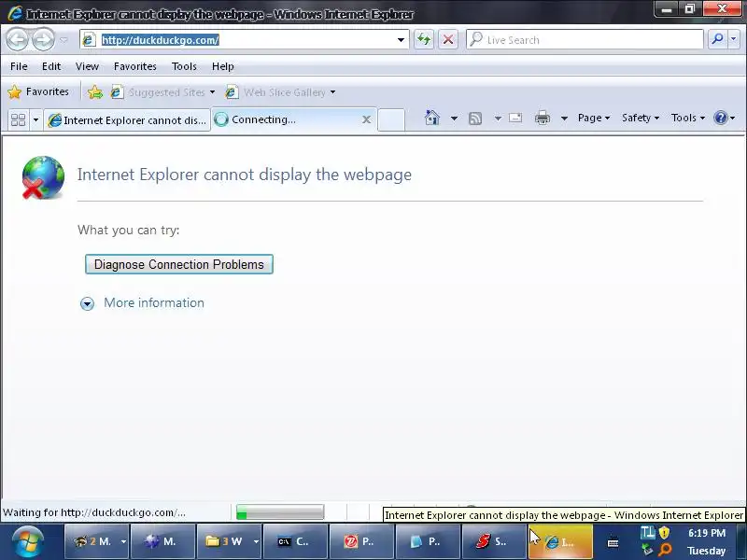
Task: Open the red 'P..' taskbar button
Action: coord(361,541)
